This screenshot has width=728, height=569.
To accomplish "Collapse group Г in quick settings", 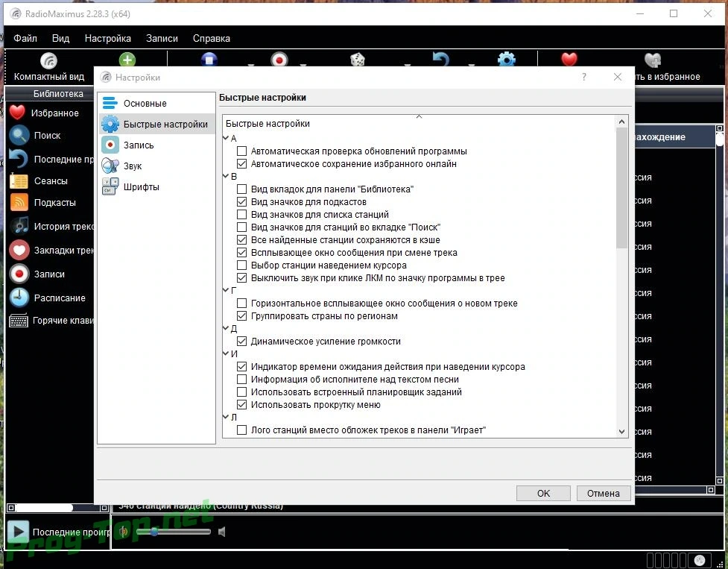I will (x=226, y=290).
